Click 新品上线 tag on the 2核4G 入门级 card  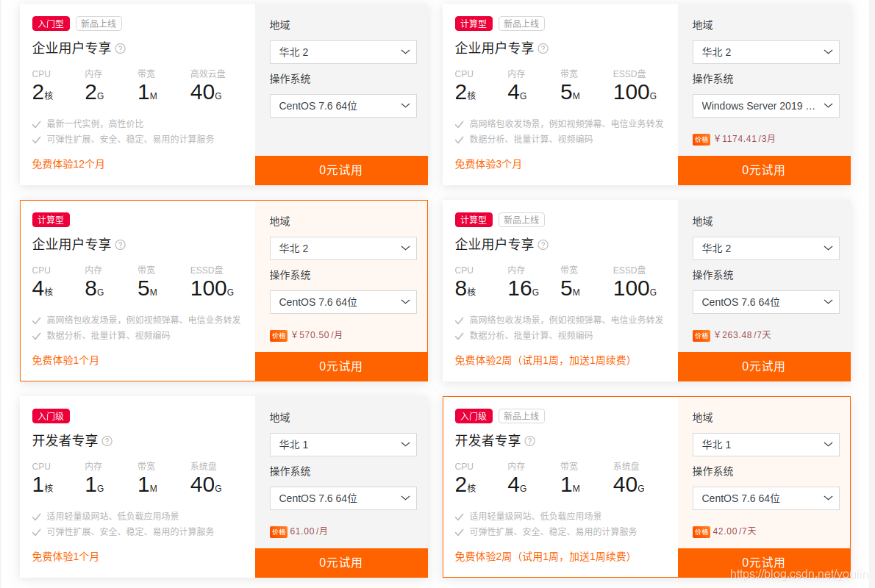[521, 416]
